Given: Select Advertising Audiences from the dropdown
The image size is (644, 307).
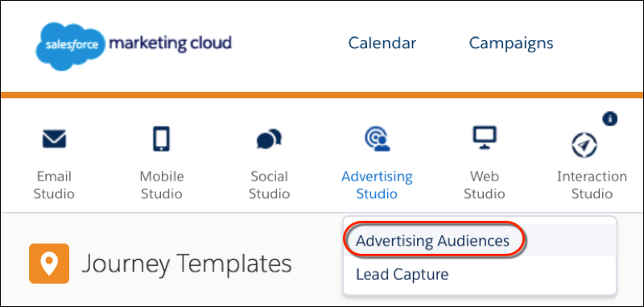Looking at the screenshot, I should (x=479, y=240).
